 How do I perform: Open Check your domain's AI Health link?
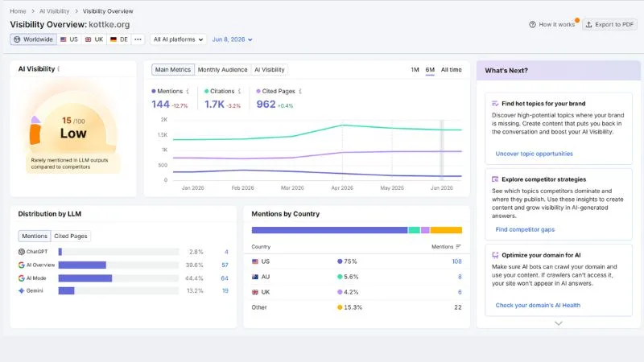[x=538, y=305]
